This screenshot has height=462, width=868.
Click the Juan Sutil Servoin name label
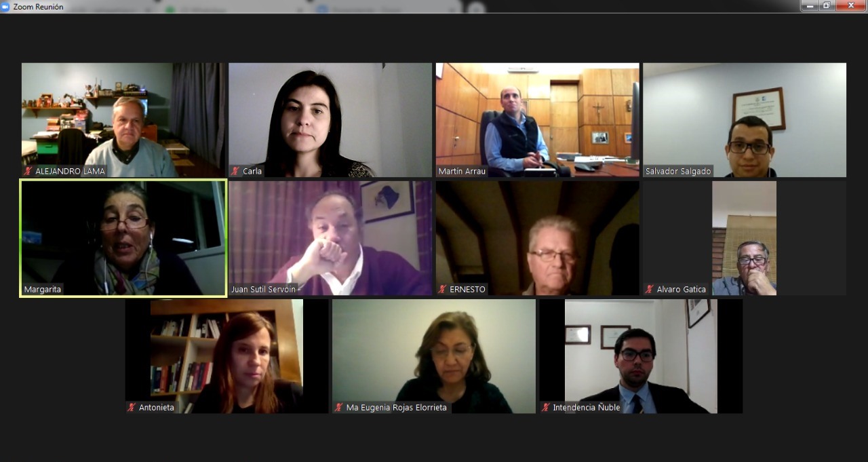pos(264,290)
